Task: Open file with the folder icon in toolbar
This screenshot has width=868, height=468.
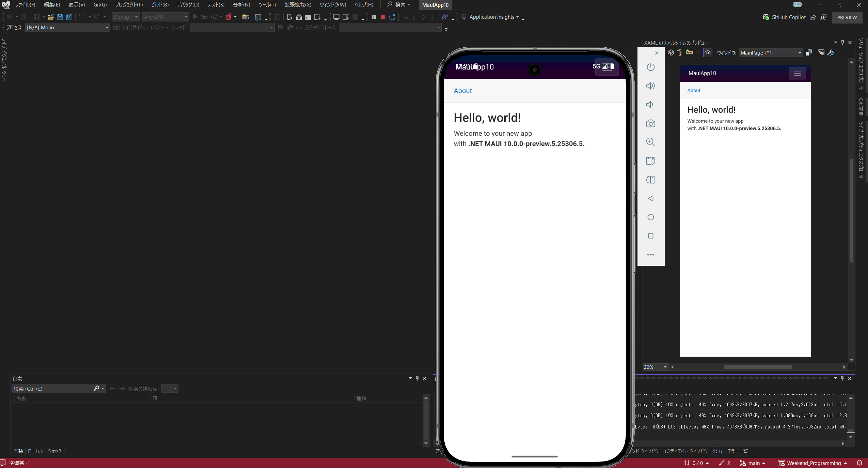Action: point(50,17)
